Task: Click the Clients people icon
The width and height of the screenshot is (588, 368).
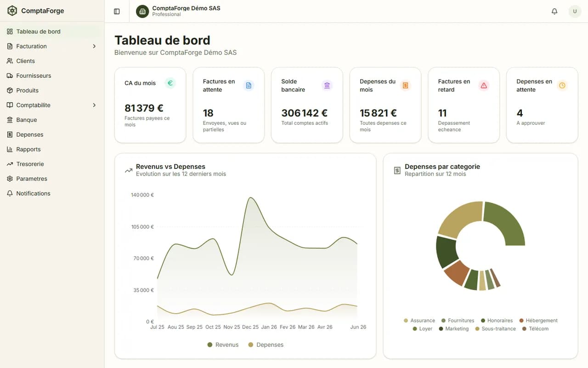Action: (x=10, y=61)
